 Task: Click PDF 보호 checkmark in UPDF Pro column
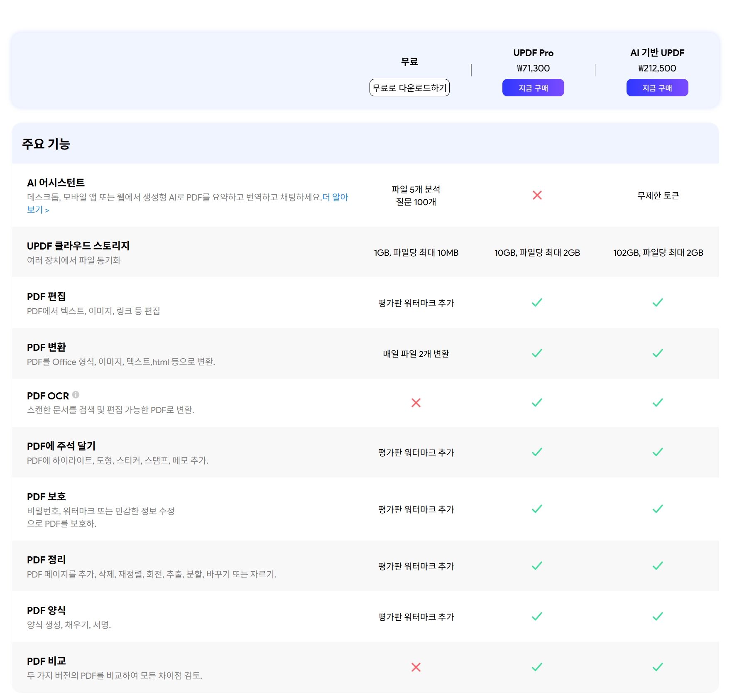pyautogui.click(x=537, y=509)
